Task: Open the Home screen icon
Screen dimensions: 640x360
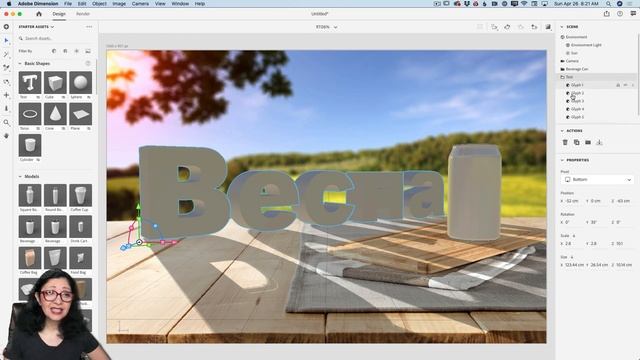Action: (39, 14)
